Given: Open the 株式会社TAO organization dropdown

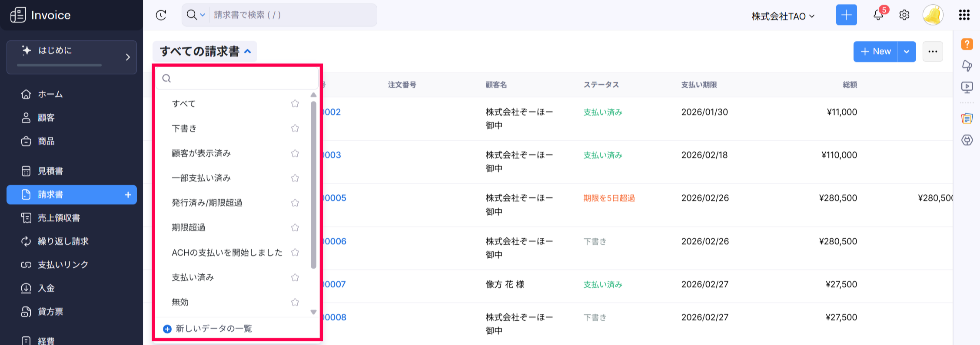Looking at the screenshot, I should click(x=783, y=16).
